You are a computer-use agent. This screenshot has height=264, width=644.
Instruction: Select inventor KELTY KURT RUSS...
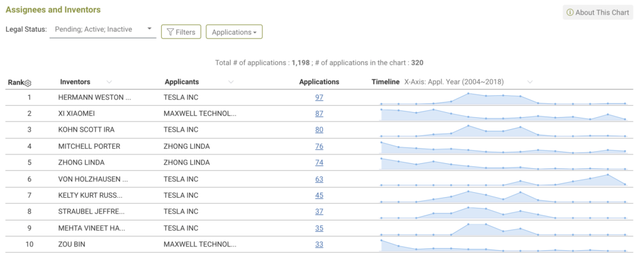pos(91,195)
